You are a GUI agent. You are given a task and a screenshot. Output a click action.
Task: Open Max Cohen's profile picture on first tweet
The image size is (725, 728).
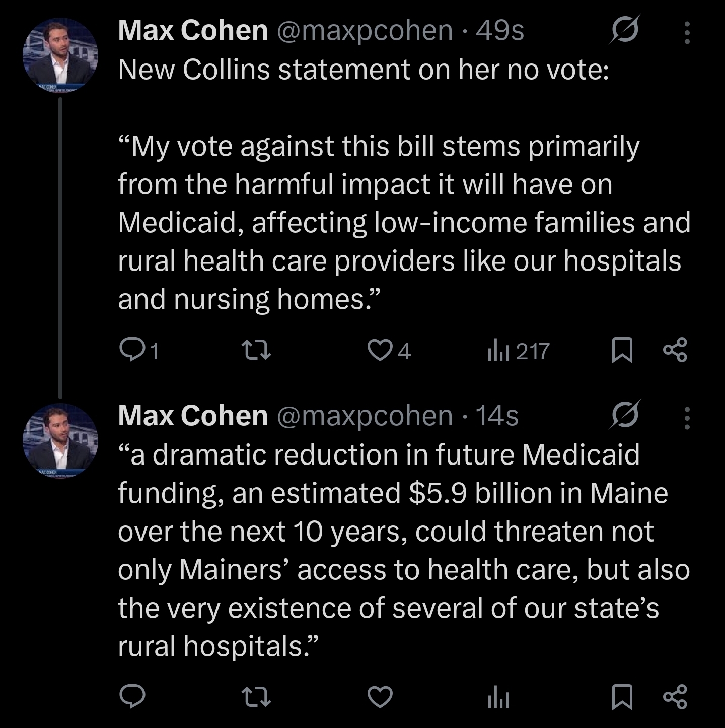point(60,55)
